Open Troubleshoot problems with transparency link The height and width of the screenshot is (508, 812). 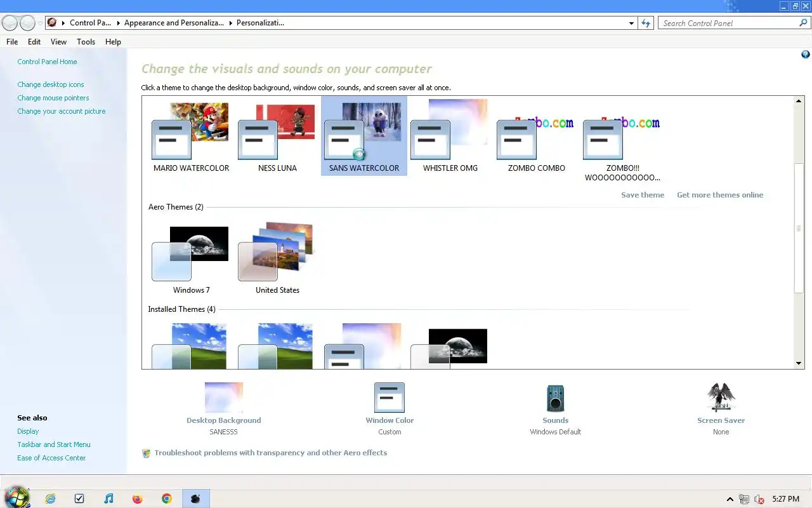point(271,453)
